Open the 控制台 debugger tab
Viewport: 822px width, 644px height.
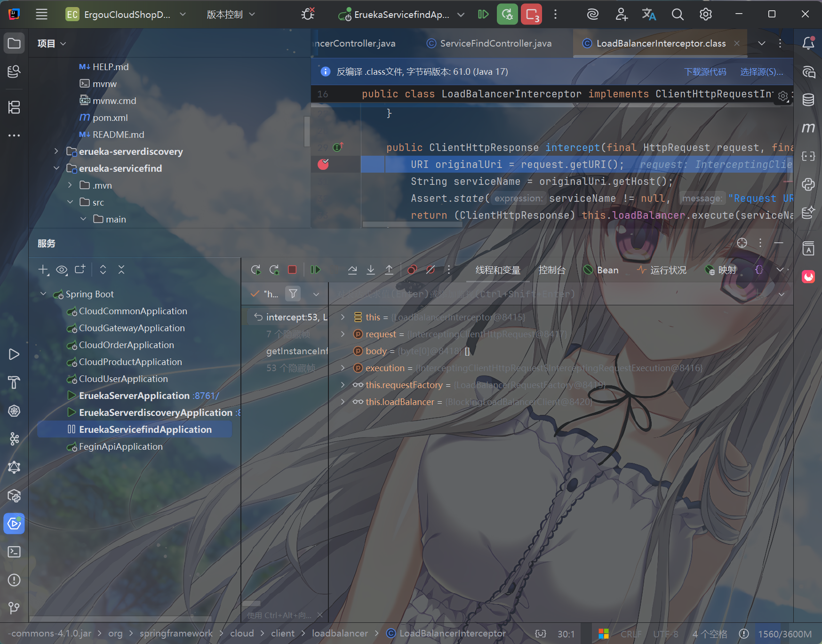pyautogui.click(x=552, y=270)
